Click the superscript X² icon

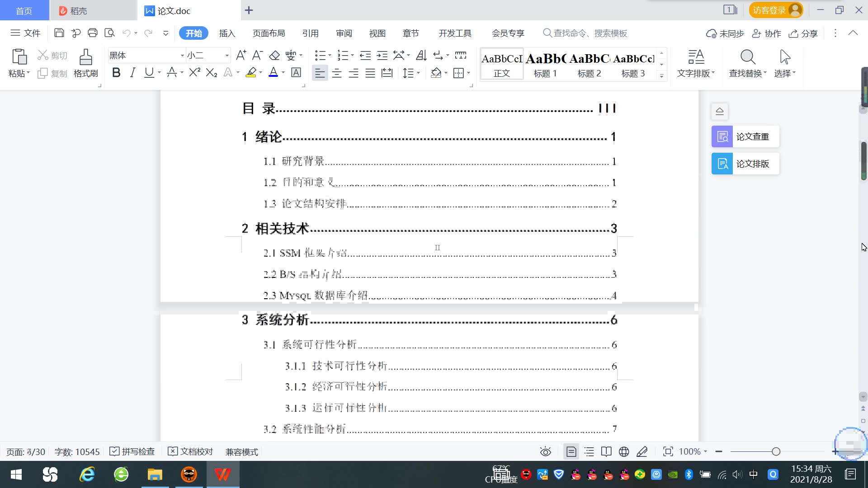click(194, 73)
